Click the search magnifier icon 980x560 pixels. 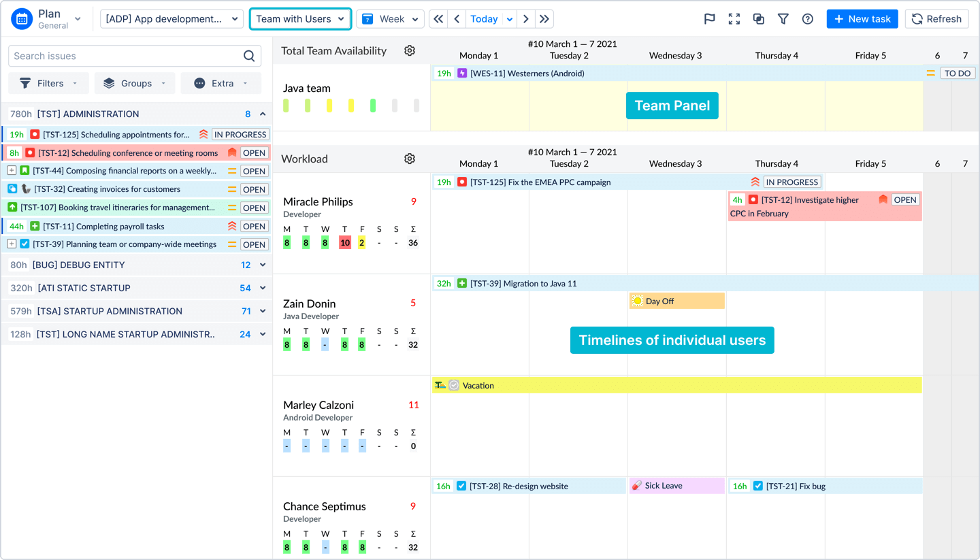249,56
